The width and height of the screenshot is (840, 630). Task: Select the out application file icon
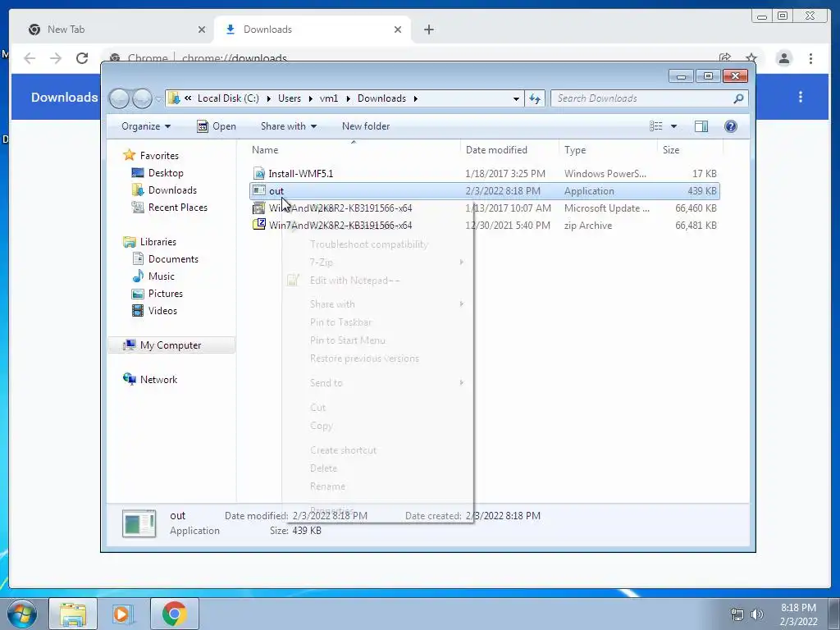259,190
